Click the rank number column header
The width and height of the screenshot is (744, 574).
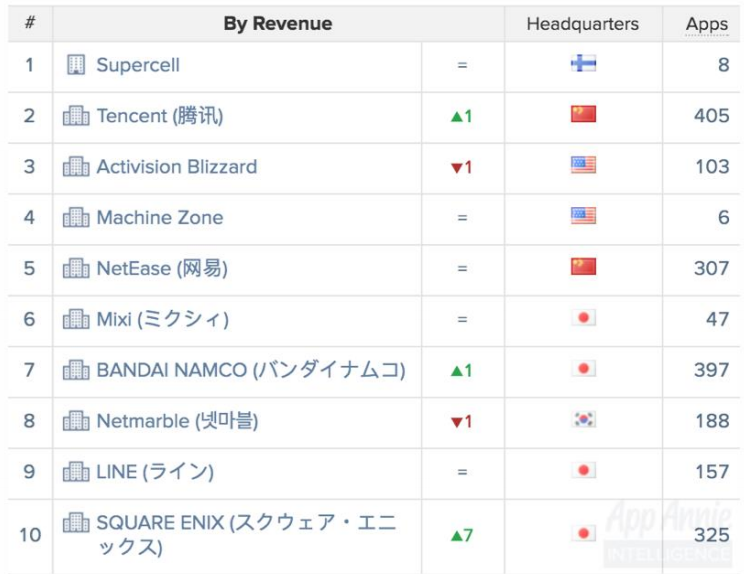coord(30,24)
